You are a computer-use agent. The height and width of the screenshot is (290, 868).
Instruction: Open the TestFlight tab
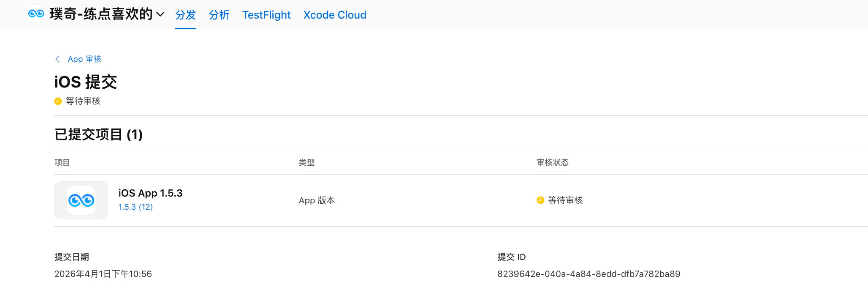[266, 15]
